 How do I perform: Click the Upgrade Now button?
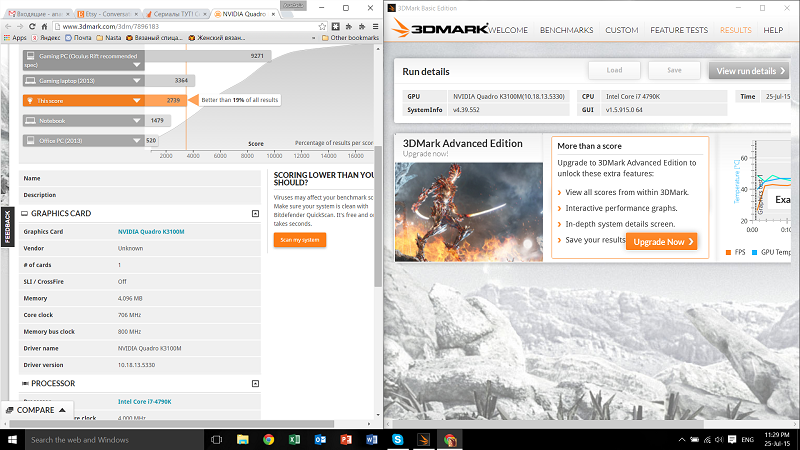coord(662,242)
